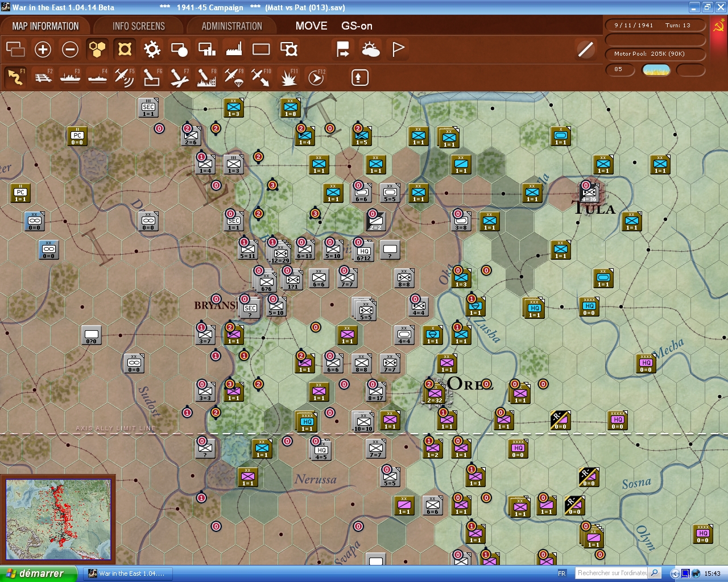Click the Motor Pool 205K readout
This screenshot has width=728, height=582.
click(x=655, y=54)
